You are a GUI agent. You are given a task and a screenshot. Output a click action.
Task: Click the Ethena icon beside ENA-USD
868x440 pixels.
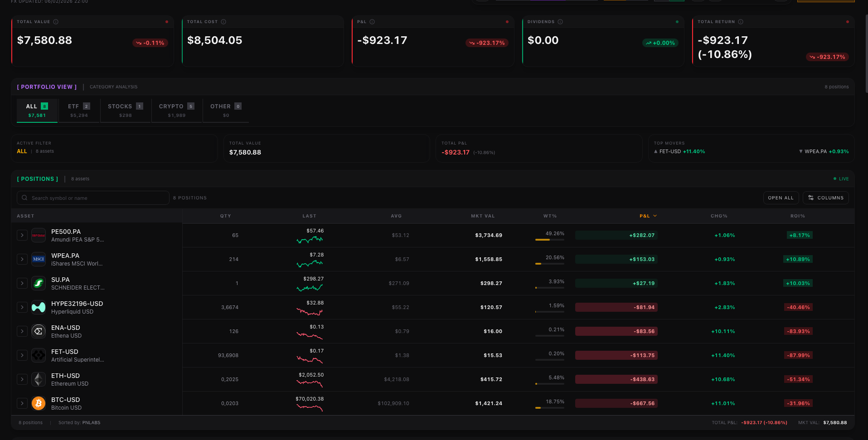click(x=39, y=331)
